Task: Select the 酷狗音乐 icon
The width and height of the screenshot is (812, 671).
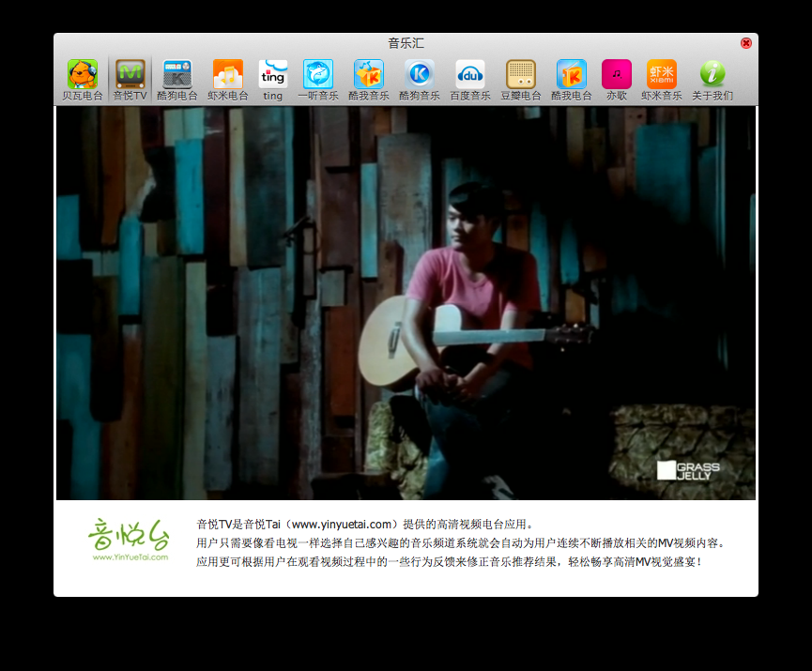Action: point(419,80)
